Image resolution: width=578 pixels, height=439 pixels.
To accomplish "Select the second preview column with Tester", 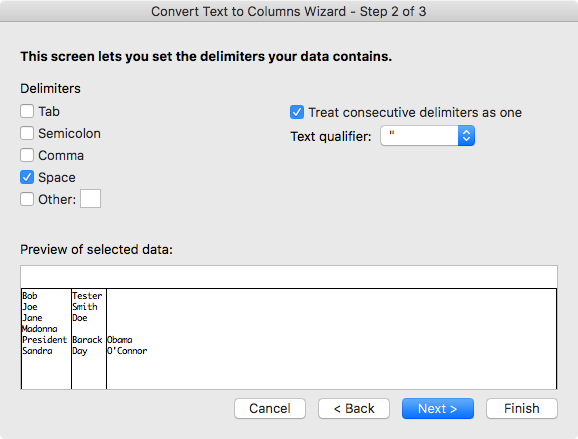I will (x=89, y=339).
